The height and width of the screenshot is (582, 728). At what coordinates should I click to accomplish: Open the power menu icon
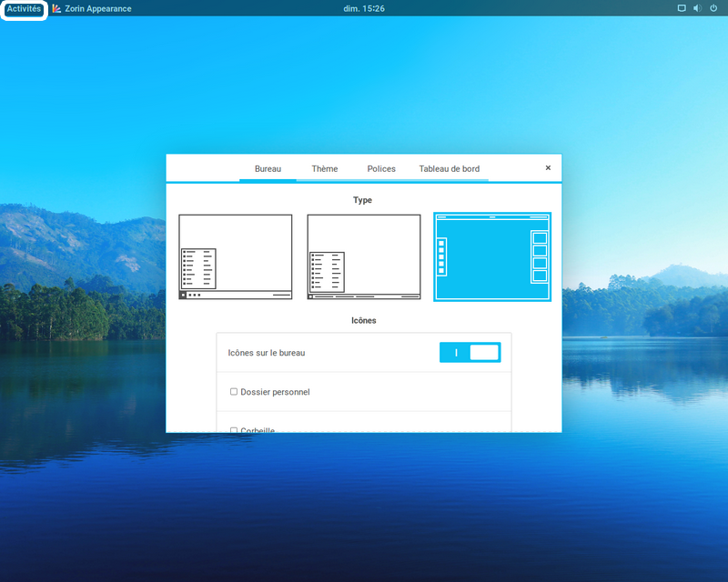pos(713,8)
